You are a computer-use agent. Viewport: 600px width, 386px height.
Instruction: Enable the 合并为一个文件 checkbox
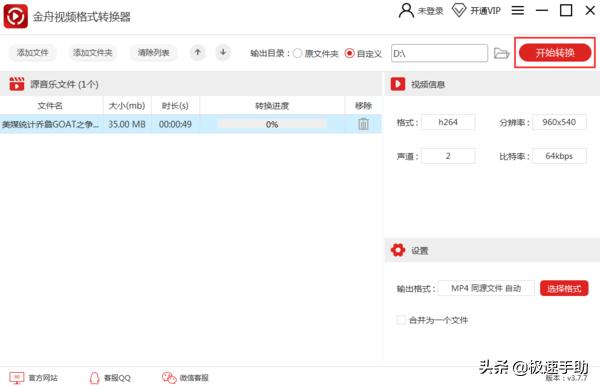(x=401, y=320)
